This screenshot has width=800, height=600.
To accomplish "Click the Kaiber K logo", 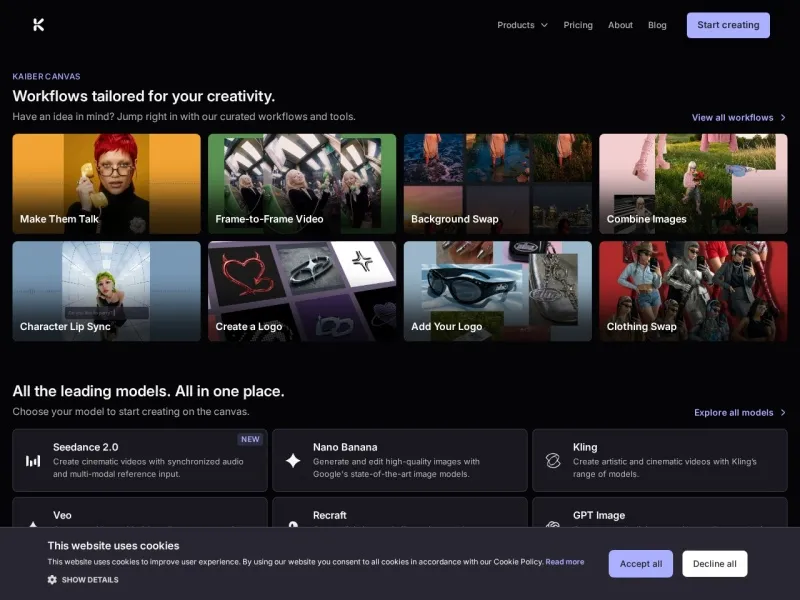I will [38, 24].
